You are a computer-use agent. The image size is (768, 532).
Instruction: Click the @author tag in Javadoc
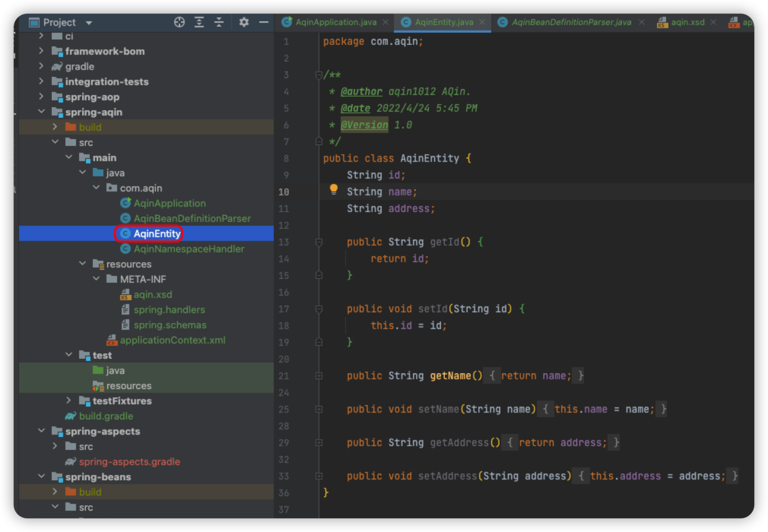tap(362, 92)
